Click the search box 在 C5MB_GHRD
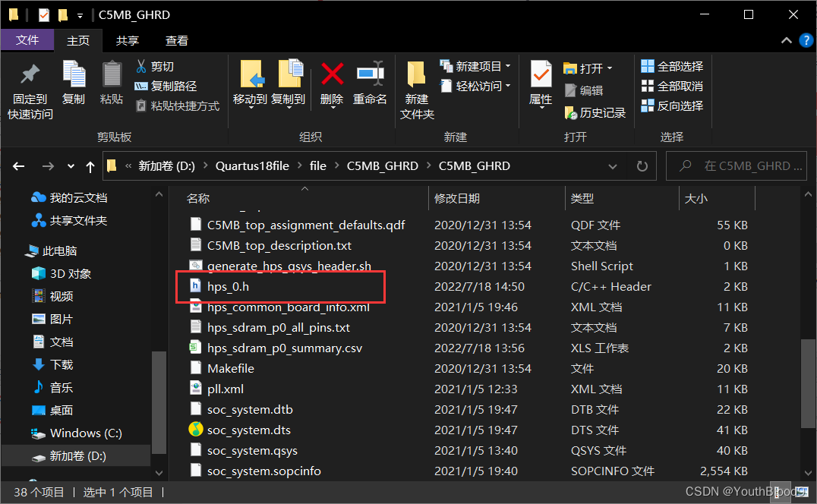The image size is (817, 504). click(737, 166)
